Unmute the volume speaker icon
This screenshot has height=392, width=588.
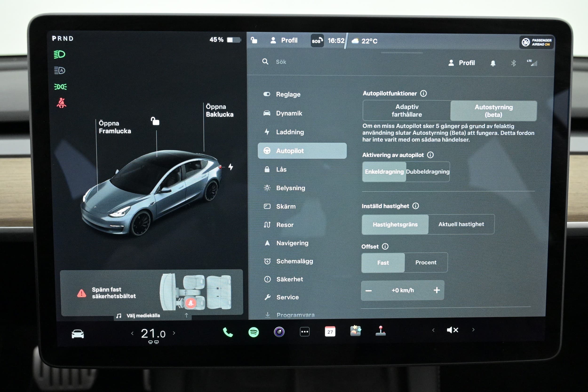(452, 330)
